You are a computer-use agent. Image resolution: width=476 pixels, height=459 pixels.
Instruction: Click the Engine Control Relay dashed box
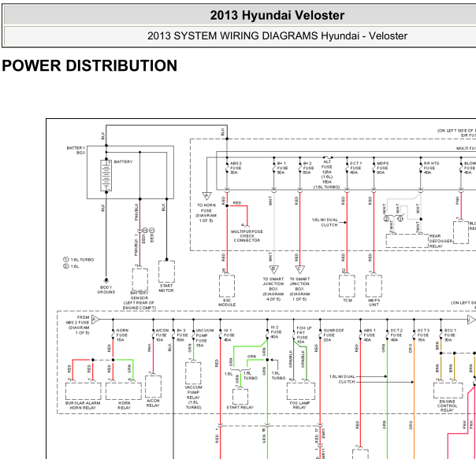(448, 391)
